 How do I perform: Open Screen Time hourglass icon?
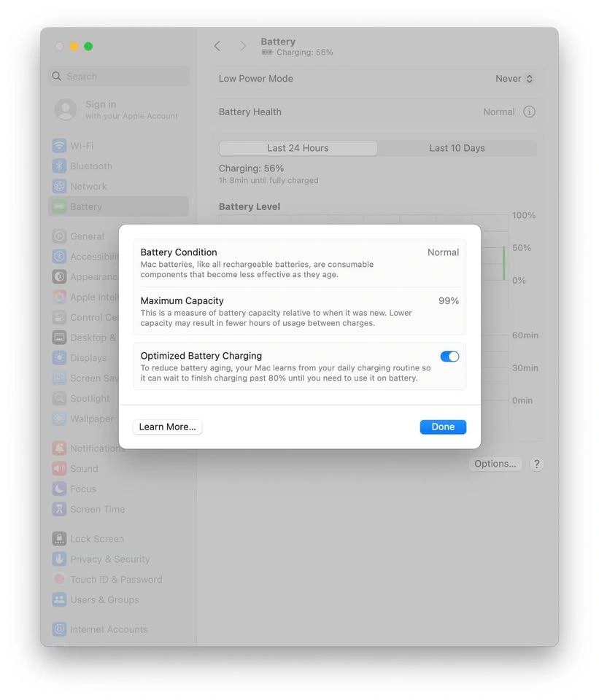click(59, 510)
